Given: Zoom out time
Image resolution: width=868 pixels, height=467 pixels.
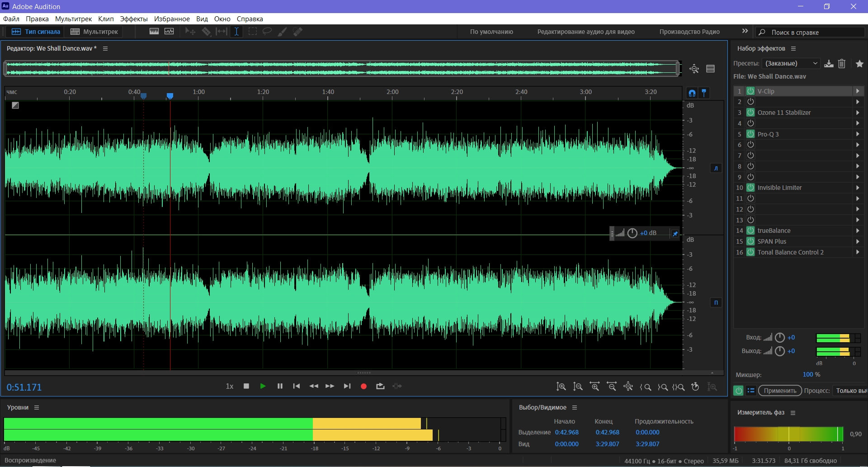Looking at the screenshot, I should coord(612,387).
